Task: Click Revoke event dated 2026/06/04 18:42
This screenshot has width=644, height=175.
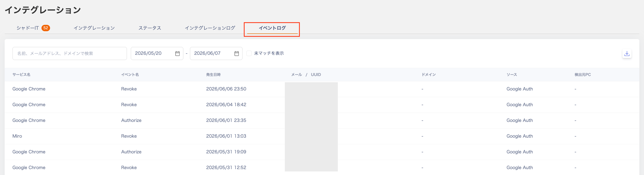Action: pos(129,105)
